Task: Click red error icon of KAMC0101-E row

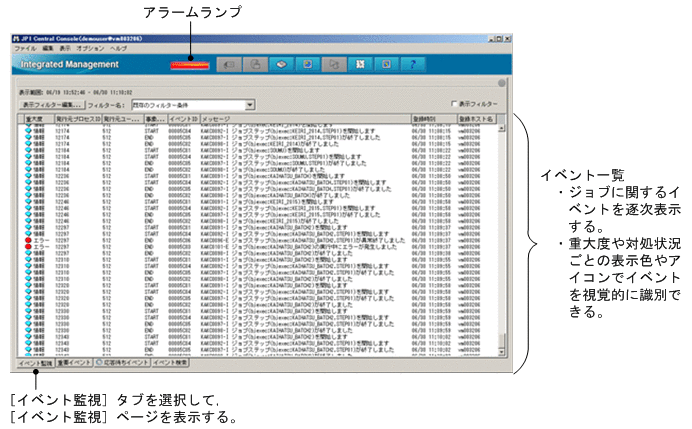Action: click(28, 247)
